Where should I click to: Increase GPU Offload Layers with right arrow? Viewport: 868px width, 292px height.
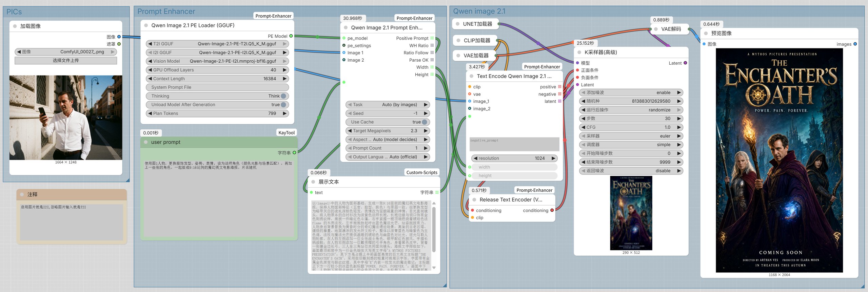[x=285, y=70]
